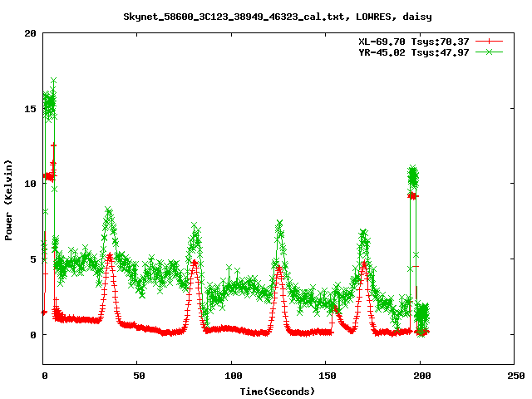Click the Time(Seconds) axis label
Image resolution: width=532 pixels, height=399 pixels.
(x=277, y=392)
